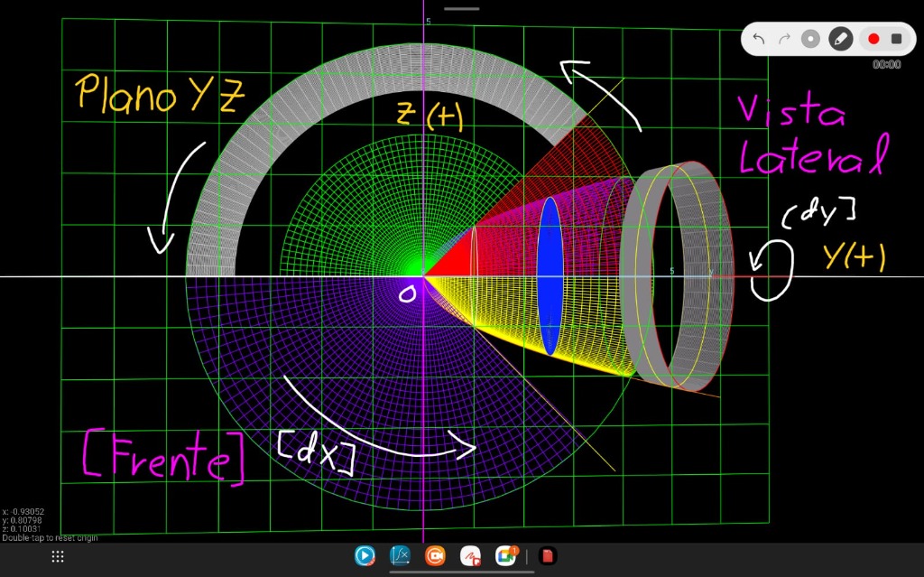
Task: Open the orange screen recorder app
Action: pos(435,556)
